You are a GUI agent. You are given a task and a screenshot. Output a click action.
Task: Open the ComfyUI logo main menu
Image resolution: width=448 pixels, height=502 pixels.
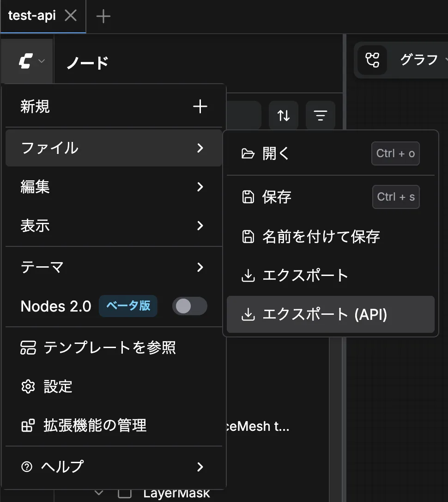[x=27, y=61]
